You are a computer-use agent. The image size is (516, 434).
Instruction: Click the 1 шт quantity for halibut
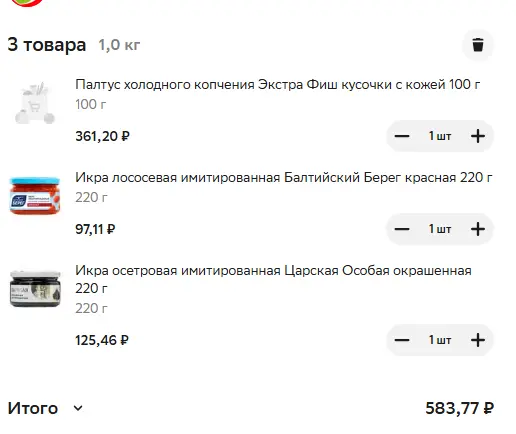coord(440,136)
